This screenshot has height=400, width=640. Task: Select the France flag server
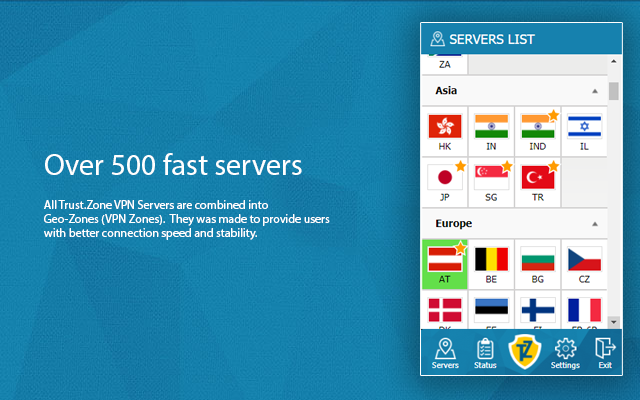[x=584, y=310]
